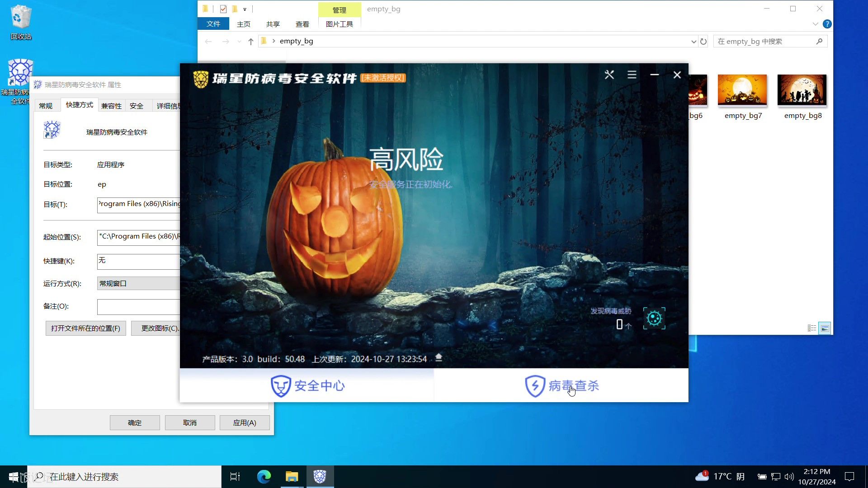Open 图片工具 ribbon tab
This screenshot has width=868, height=488.
[340, 24]
